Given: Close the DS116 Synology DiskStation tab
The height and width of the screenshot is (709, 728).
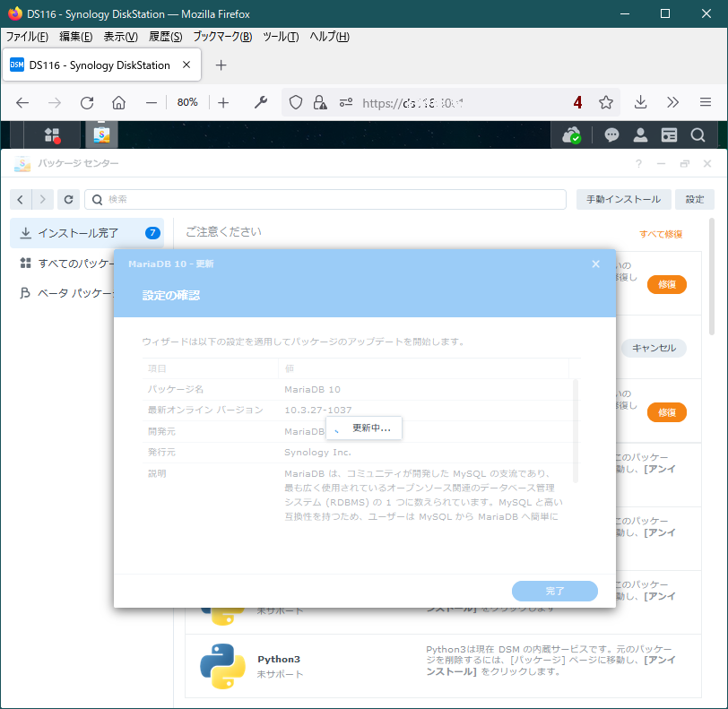Looking at the screenshot, I should 186,65.
